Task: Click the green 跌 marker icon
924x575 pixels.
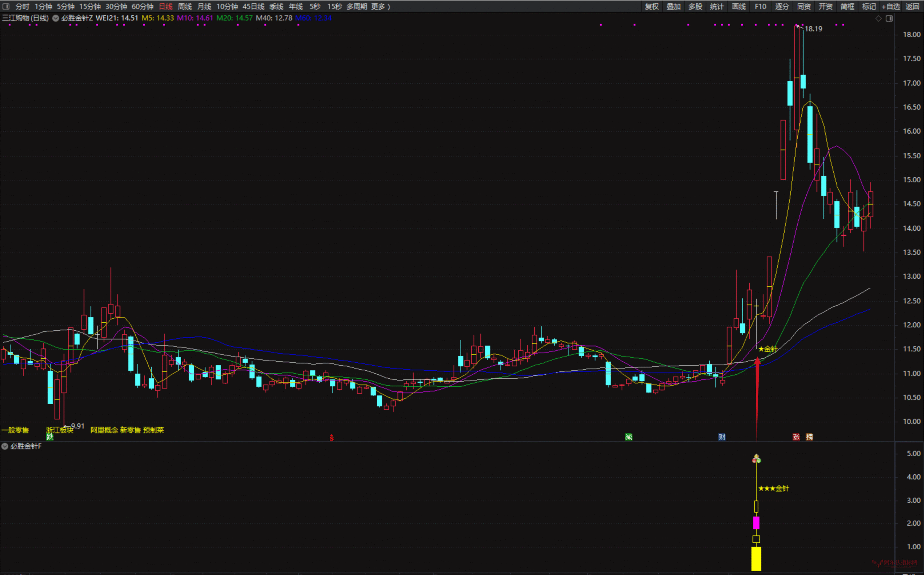Action: click(50, 437)
